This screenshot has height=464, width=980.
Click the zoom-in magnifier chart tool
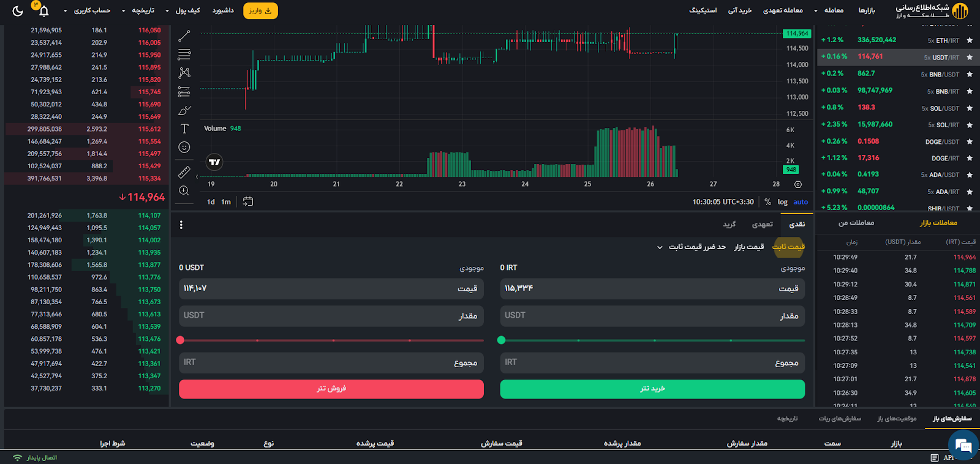184,191
